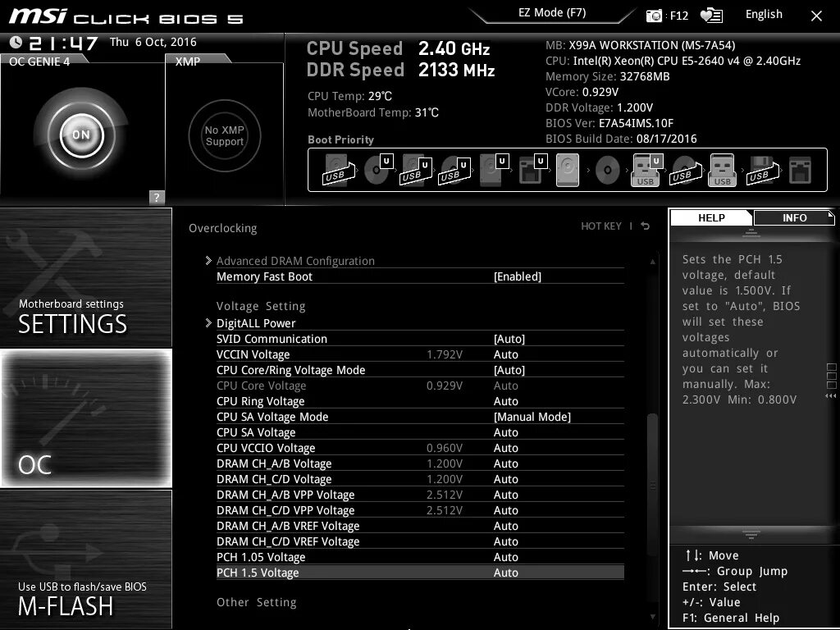Click the No XMP Support circular button

pyautogui.click(x=225, y=135)
